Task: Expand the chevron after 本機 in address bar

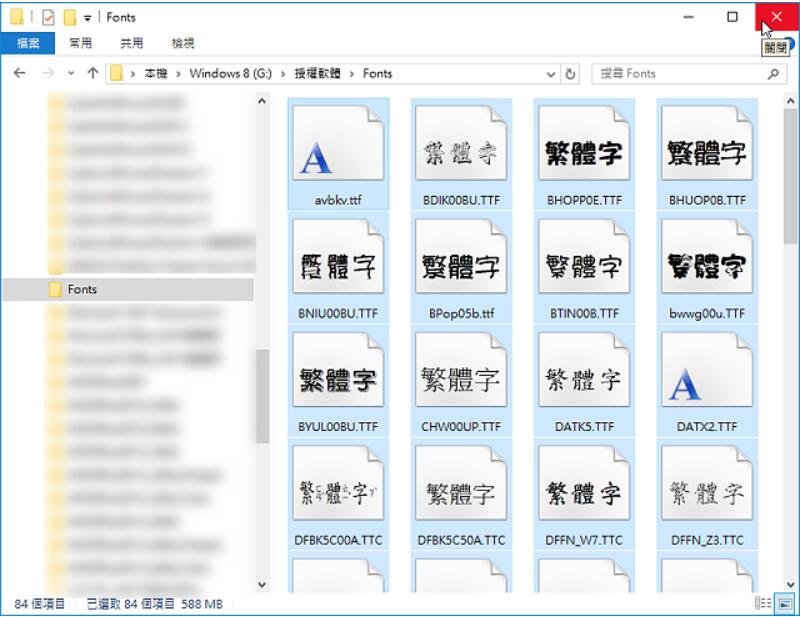Action: click(x=179, y=74)
